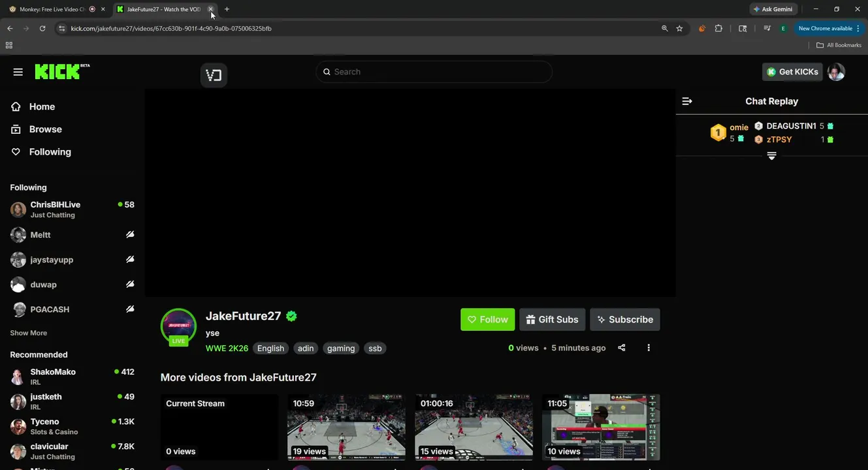
Task: Select the English tag
Action: pyautogui.click(x=270, y=349)
